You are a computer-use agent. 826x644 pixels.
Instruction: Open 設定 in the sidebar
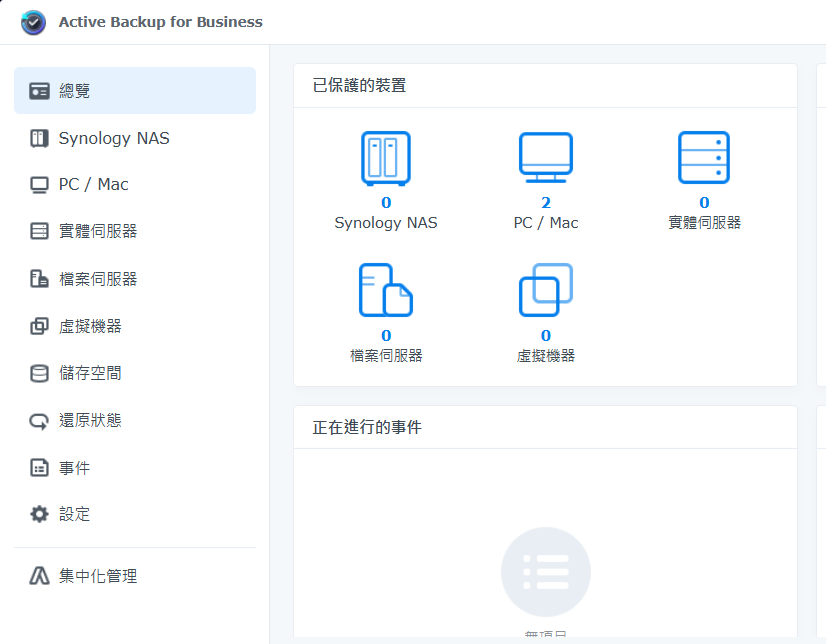(135, 514)
